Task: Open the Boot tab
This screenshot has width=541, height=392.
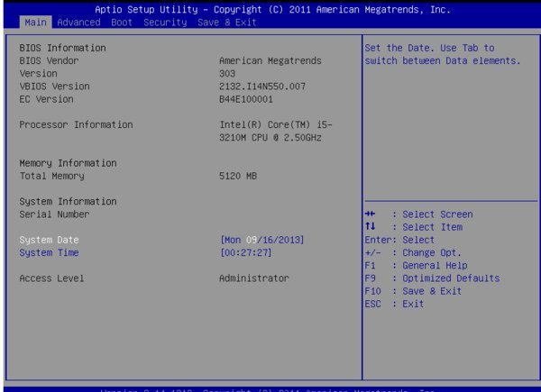Action: [x=121, y=21]
